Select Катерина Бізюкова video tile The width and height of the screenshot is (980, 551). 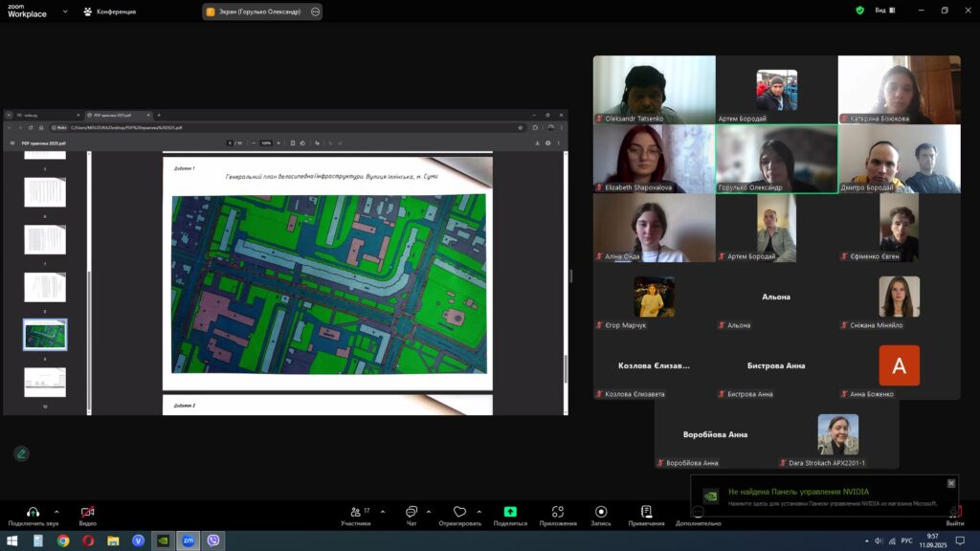click(900, 89)
